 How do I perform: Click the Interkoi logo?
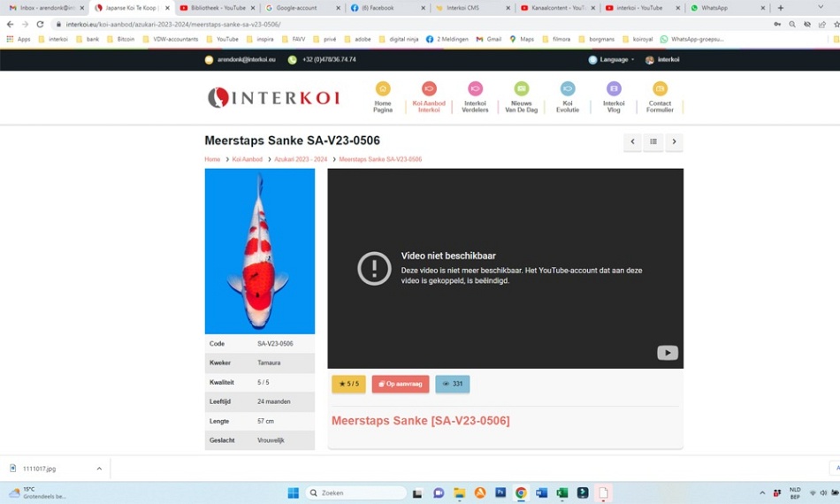click(274, 97)
